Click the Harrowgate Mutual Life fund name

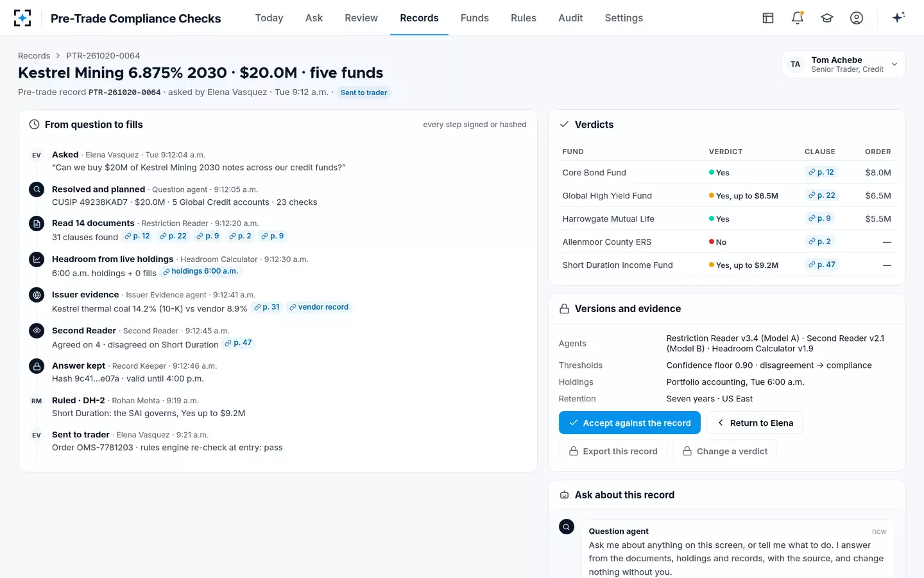(608, 219)
